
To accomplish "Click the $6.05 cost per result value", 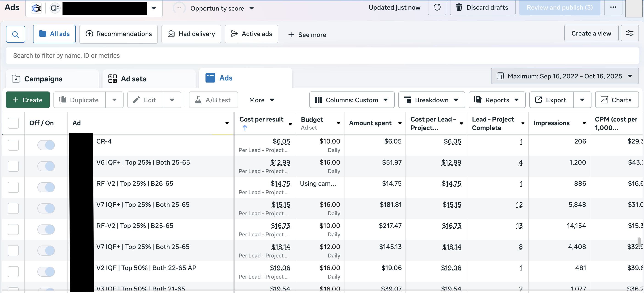I will coord(281,141).
